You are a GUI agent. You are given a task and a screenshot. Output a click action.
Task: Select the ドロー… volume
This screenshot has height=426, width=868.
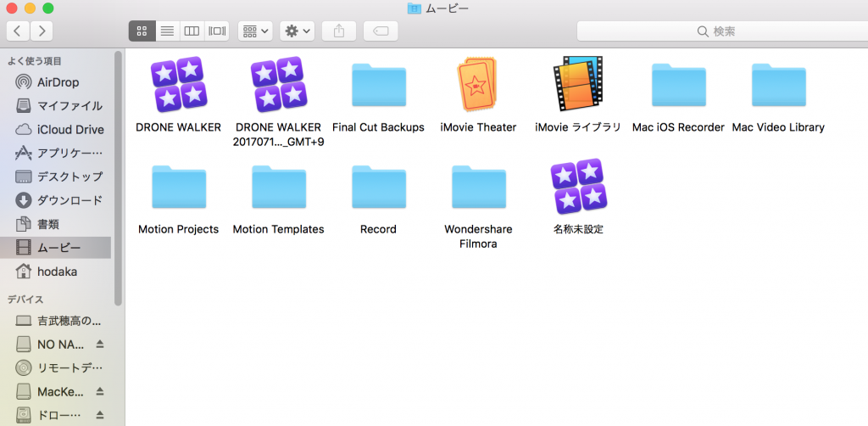point(50,414)
